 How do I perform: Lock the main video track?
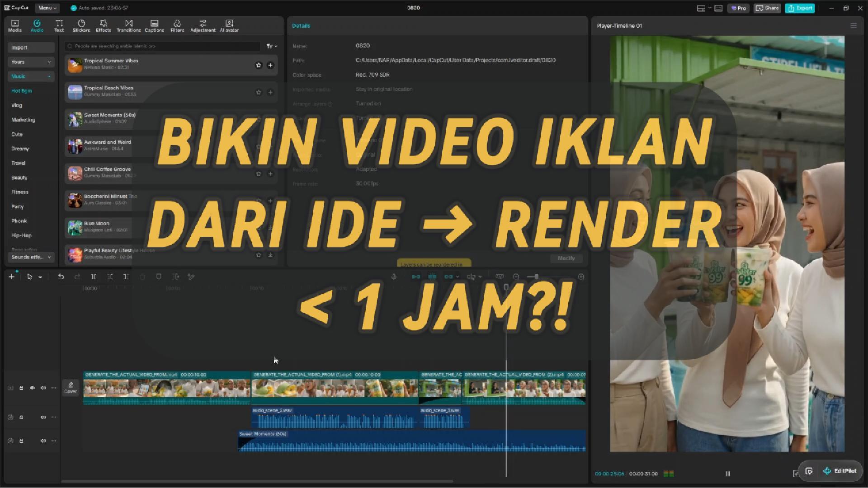21,388
